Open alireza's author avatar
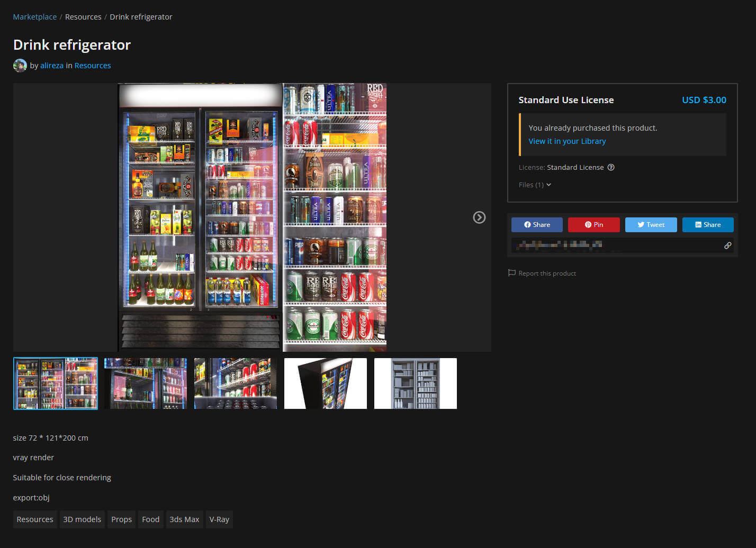This screenshot has height=548, width=756. [x=20, y=66]
